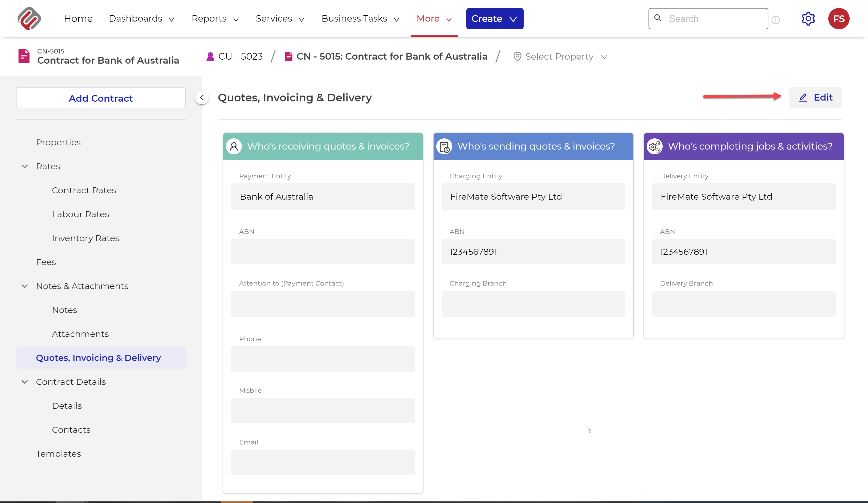Click the person icon in receiving card header
This screenshot has height=503, width=868.
(x=234, y=146)
